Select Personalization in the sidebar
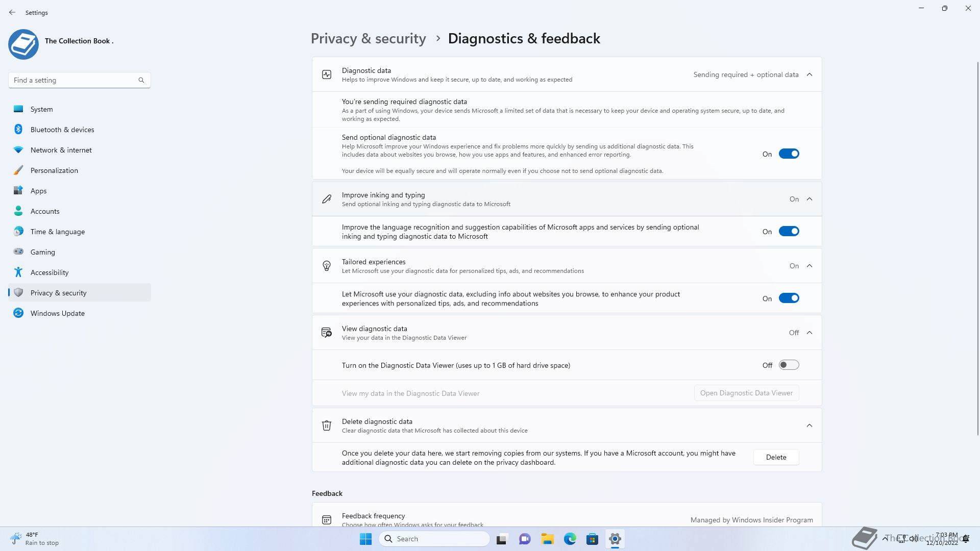 pos(80,170)
